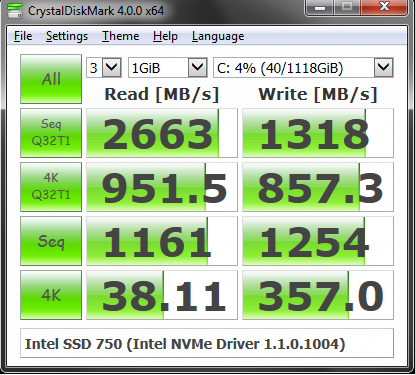Run all benchmarks with All button
The width and height of the screenshot is (416, 375).
(x=51, y=79)
